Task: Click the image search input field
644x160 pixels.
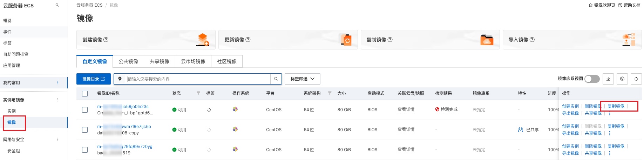Action: [x=198, y=79]
